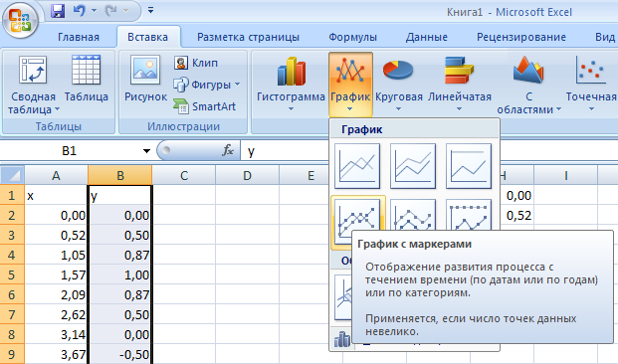Expand the Name Box dropdown arrow
This screenshot has width=618, height=364.
point(146,151)
